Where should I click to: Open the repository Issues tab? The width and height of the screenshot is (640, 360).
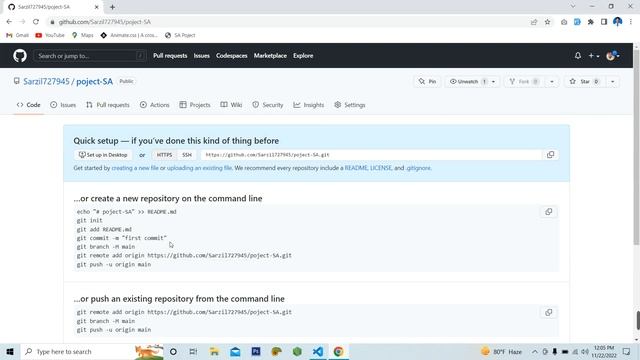click(63, 105)
